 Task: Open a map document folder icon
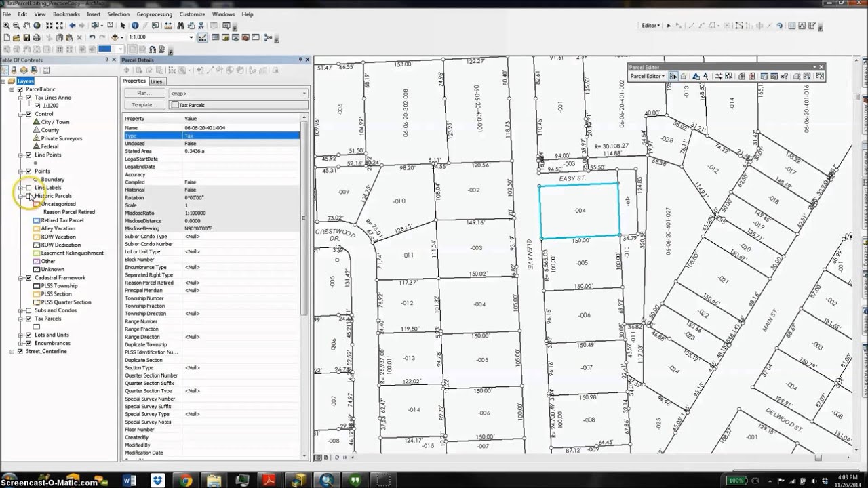(x=16, y=37)
